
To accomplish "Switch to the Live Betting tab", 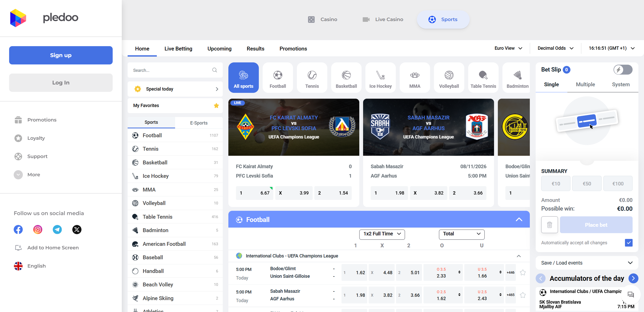I will point(178,49).
